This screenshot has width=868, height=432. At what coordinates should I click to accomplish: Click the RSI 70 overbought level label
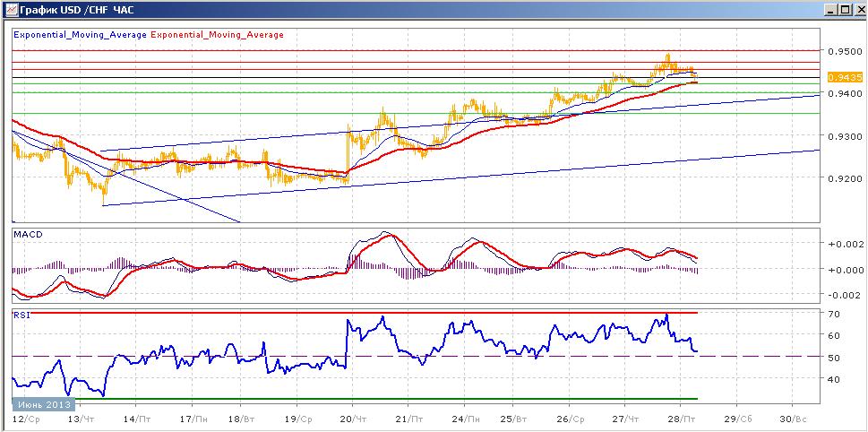coord(834,314)
